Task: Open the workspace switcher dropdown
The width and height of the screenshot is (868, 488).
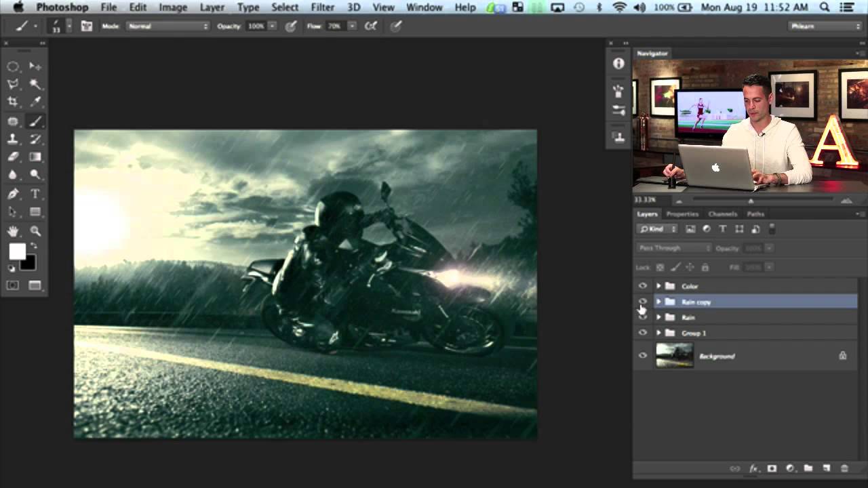Action: pos(825,26)
